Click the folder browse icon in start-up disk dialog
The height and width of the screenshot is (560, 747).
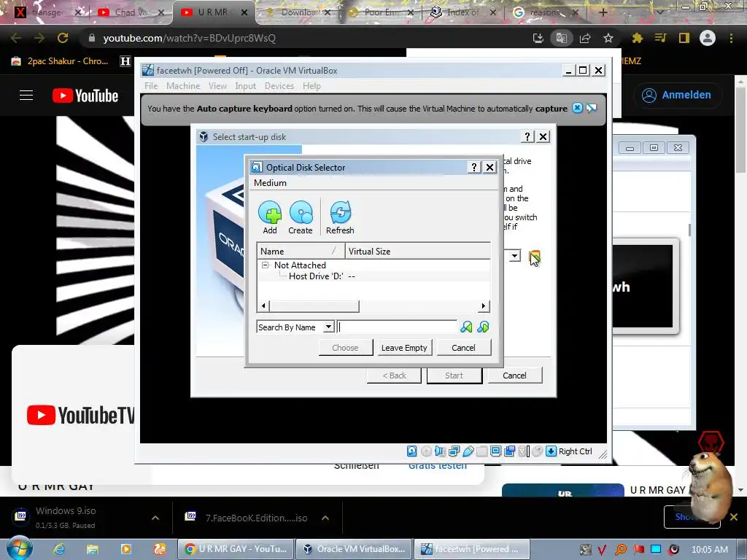point(535,257)
